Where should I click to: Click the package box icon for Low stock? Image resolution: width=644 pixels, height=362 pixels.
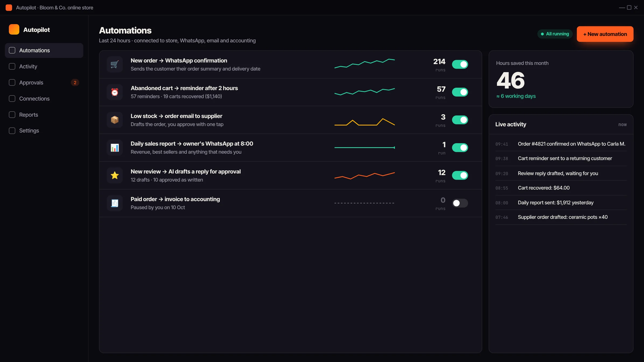tap(115, 120)
